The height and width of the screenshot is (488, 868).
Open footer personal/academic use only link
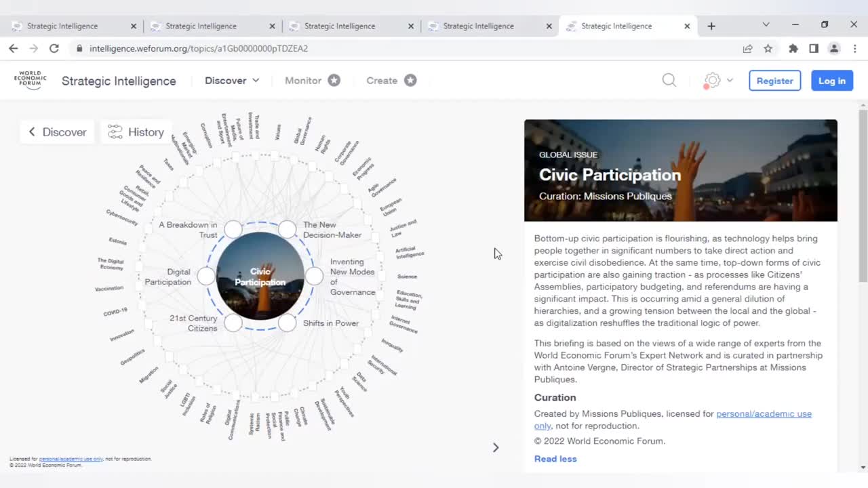click(x=71, y=459)
